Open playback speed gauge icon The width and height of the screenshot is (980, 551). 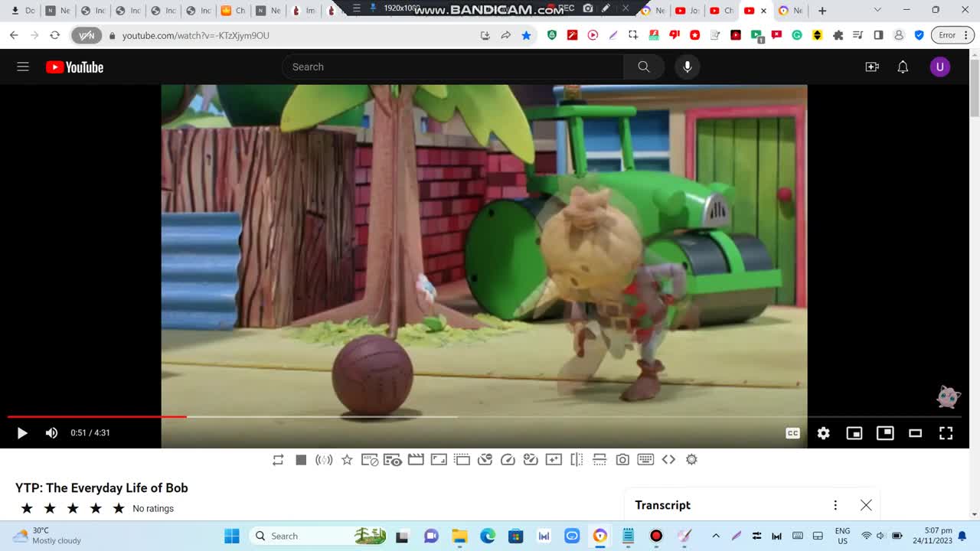point(508,459)
